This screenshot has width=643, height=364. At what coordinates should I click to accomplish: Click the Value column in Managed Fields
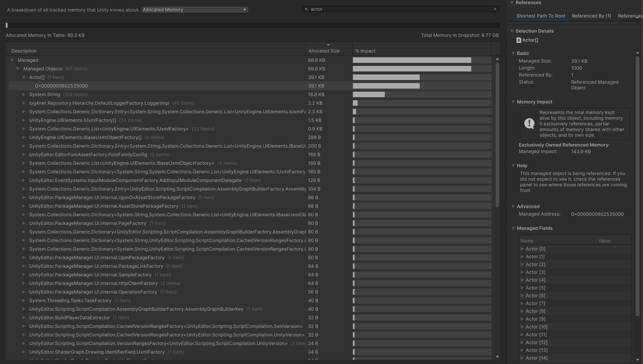click(614, 241)
